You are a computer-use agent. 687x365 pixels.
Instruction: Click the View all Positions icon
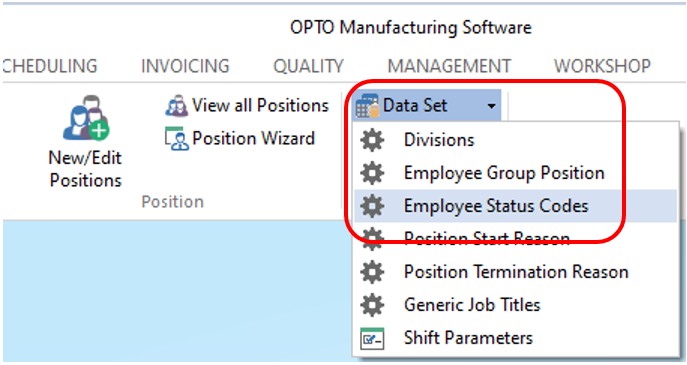176,106
